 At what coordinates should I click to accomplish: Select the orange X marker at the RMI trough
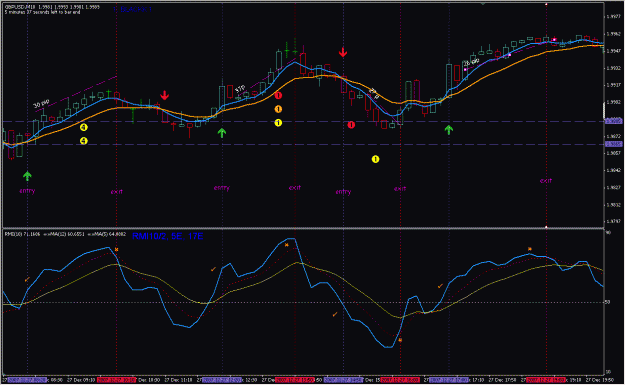pyautogui.click(x=400, y=340)
